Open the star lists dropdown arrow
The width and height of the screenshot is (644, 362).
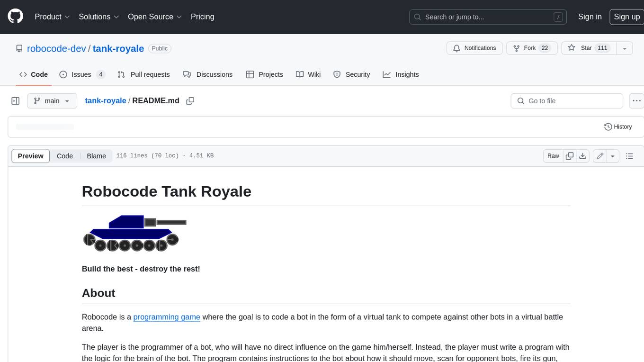point(625,48)
